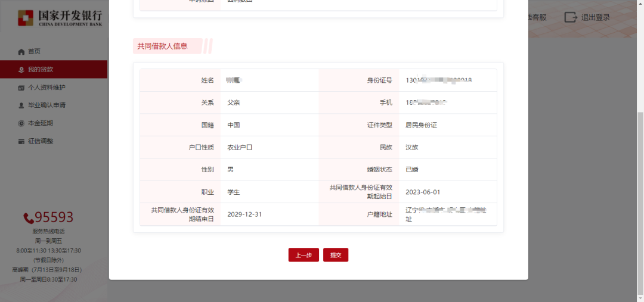Screen dimensions: 644x302
Task: Click the 关系 value 父亲
Action: 234,102
